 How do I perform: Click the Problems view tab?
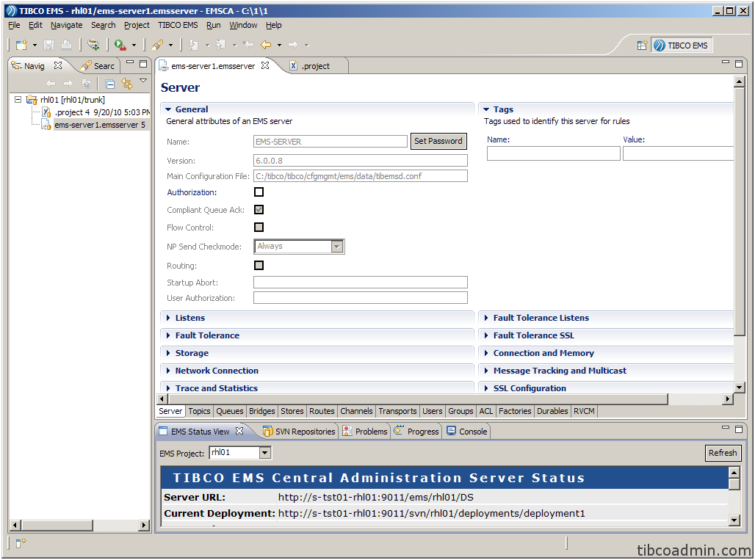tap(365, 431)
